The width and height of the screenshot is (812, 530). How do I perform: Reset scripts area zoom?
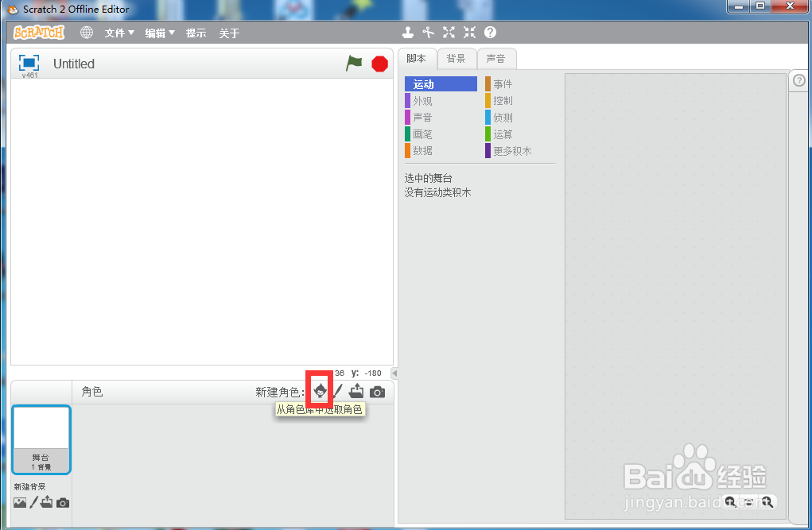[x=749, y=502]
